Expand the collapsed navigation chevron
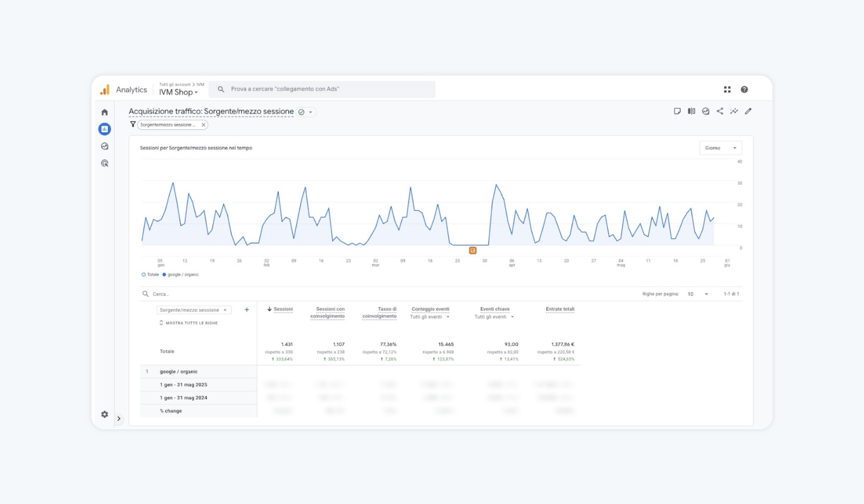Viewport: 864px width, 504px height. (119, 419)
